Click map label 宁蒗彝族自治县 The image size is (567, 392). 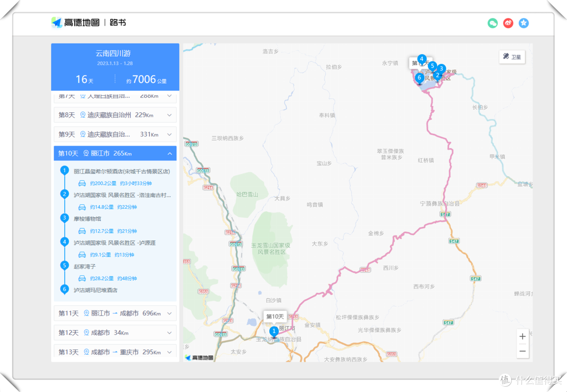click(x=440, y=204)
